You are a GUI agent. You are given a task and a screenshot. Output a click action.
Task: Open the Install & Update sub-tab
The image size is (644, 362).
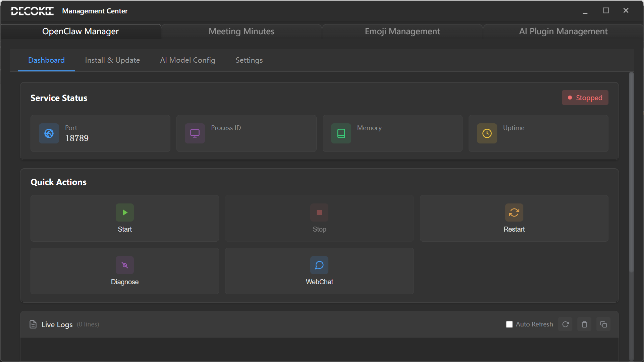[x=112, y=60]
